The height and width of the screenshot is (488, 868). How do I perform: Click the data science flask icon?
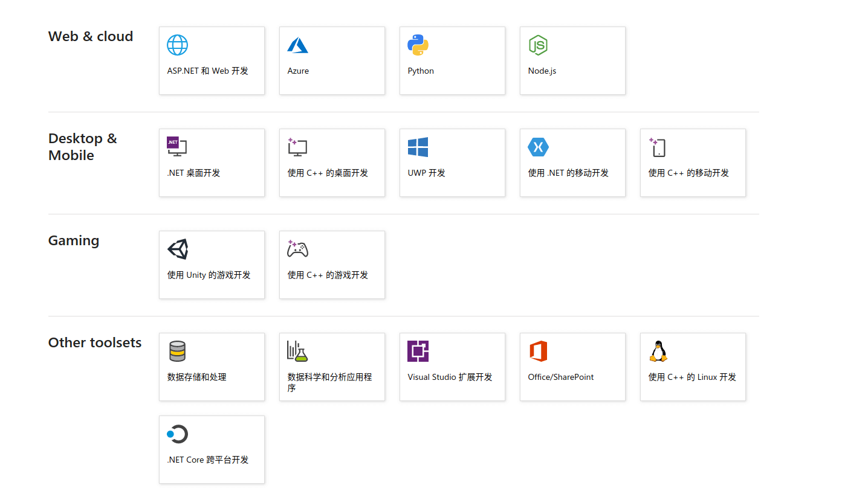tap(297, 351)
